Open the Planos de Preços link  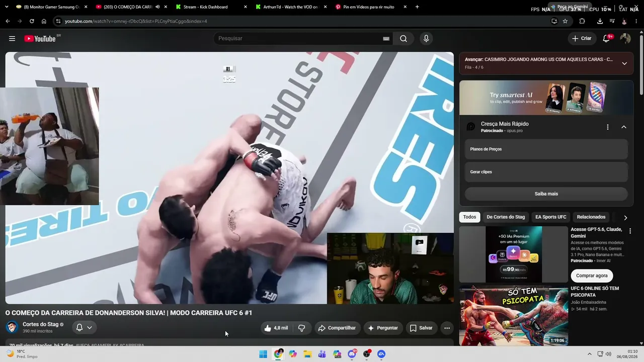pyautogui.click(x=546, y=149)
